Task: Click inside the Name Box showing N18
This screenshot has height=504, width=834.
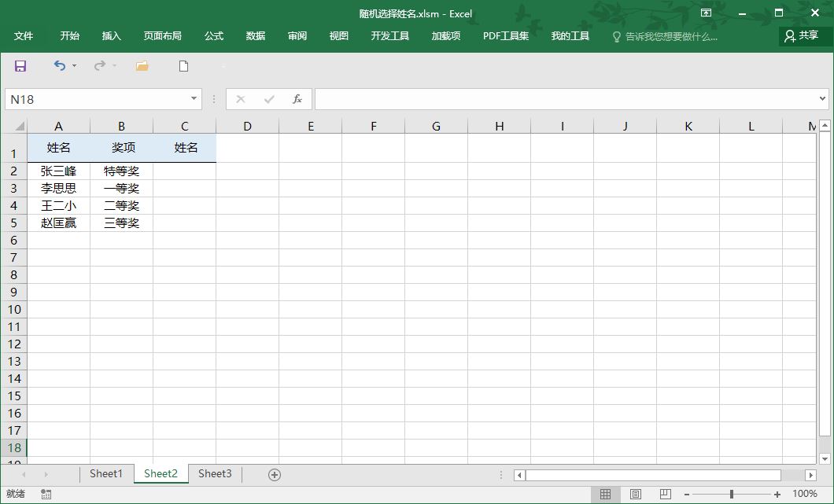Action: tap(97, 99)
